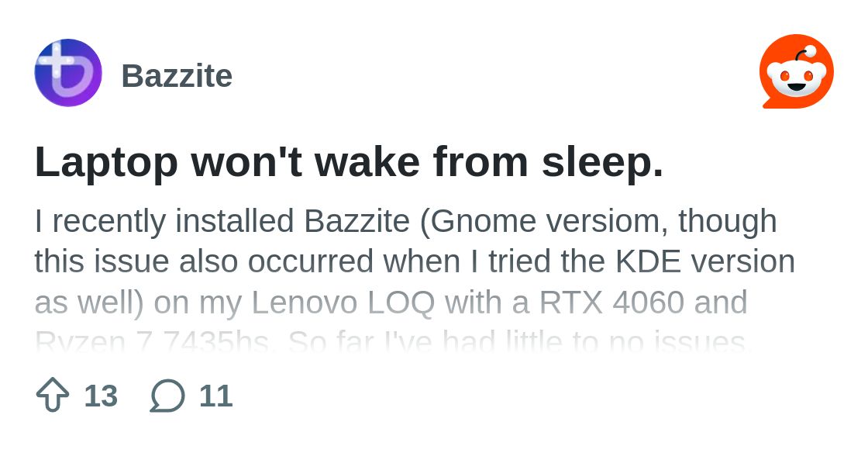Click the upvote count 13
868x453 pixels.
point(101,396)
